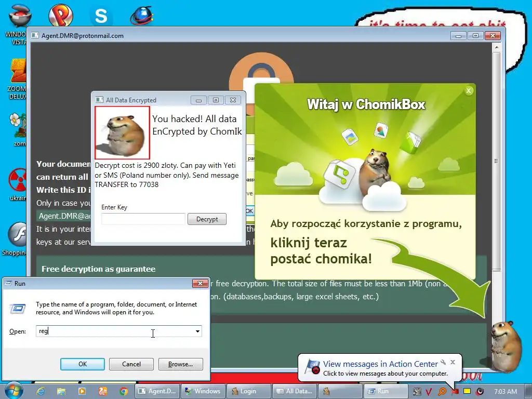532x399 pixels.
Task: Close the Agent.DMR@protonmail.com window
Action: pos(493,36)
